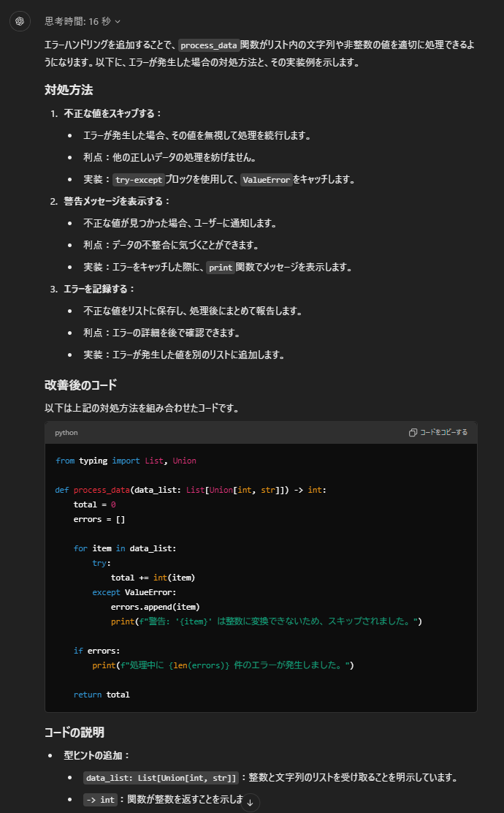The image size is (504, 813).
Task: Click the print inline code chip
Action: pyautogui.click(x=220, y=268)
